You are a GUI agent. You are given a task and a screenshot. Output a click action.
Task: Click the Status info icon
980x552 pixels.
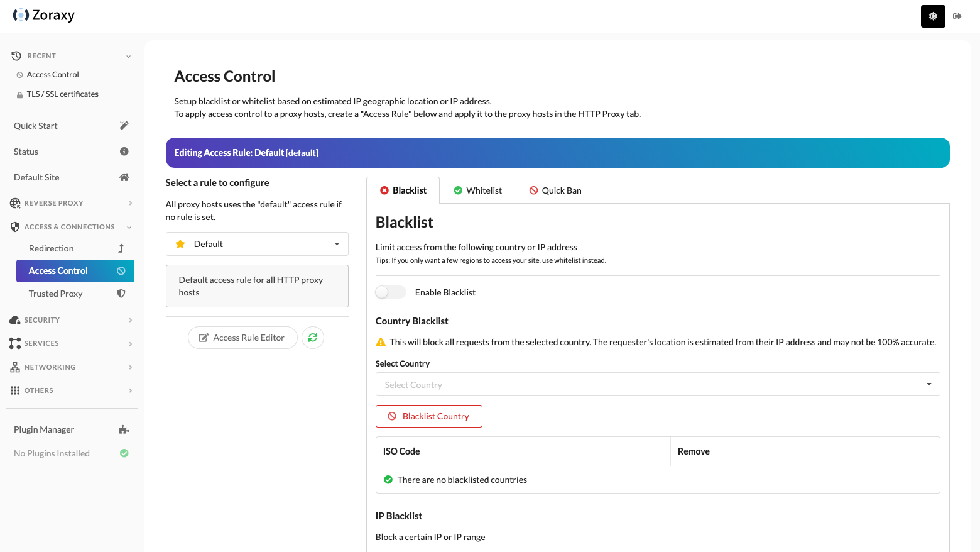[124, 152]
